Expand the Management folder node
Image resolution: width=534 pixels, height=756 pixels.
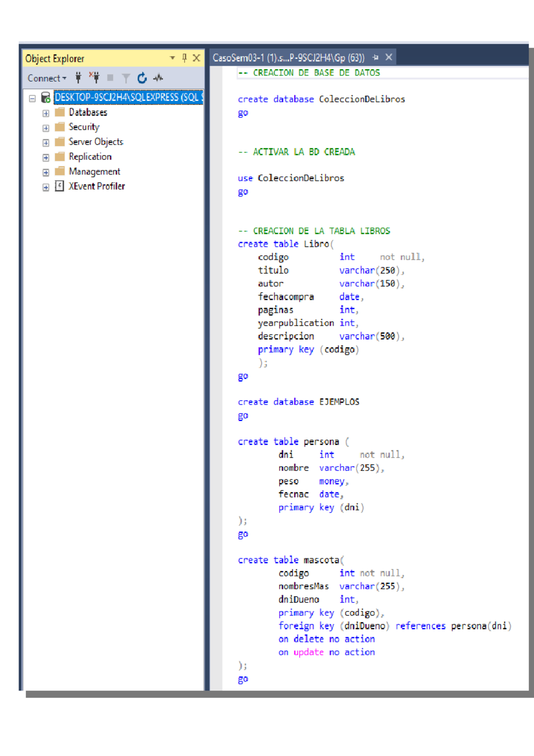(x=46, y=172)
